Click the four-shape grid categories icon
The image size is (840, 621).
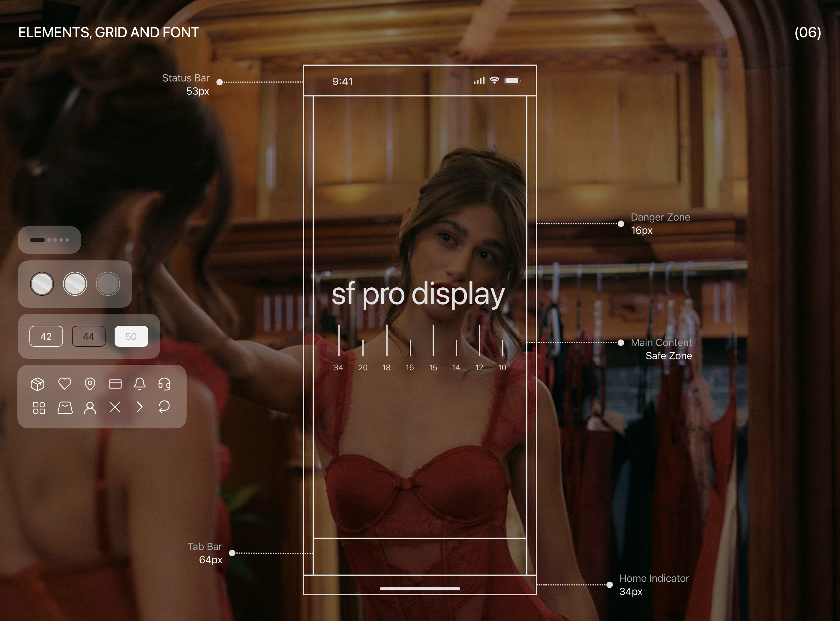point(39,408)
